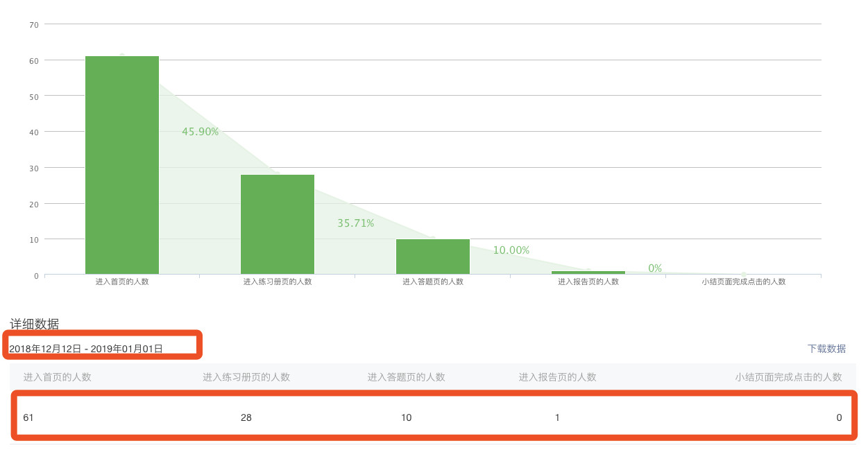The height and width of the screenshot is (450, 868).
Task: Click the small 进入报告页的人数 bar
Action: (x=588, y=272)
